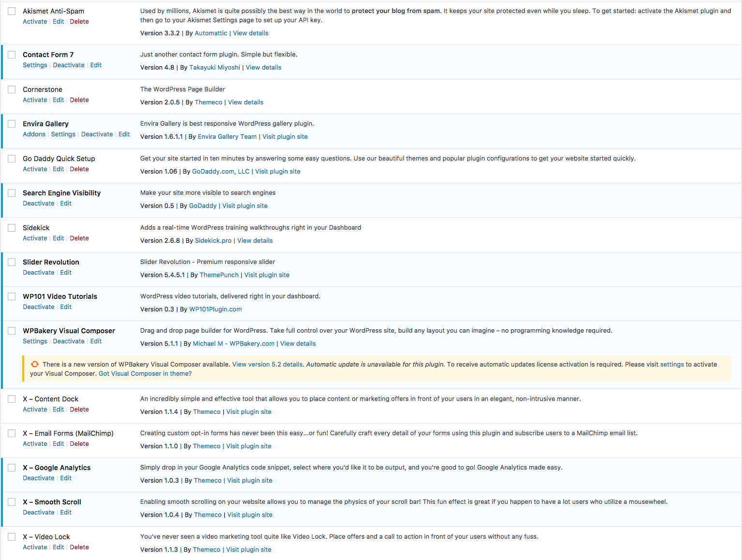Visit plugin site for X – Google Analytics
This screenshot has height=560, width=742.
(x=250, y=480)
